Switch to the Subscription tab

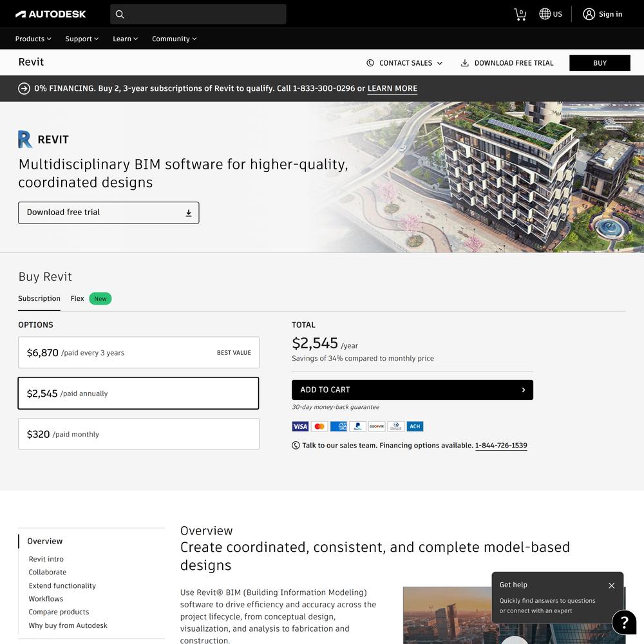[x=39, y=299]
